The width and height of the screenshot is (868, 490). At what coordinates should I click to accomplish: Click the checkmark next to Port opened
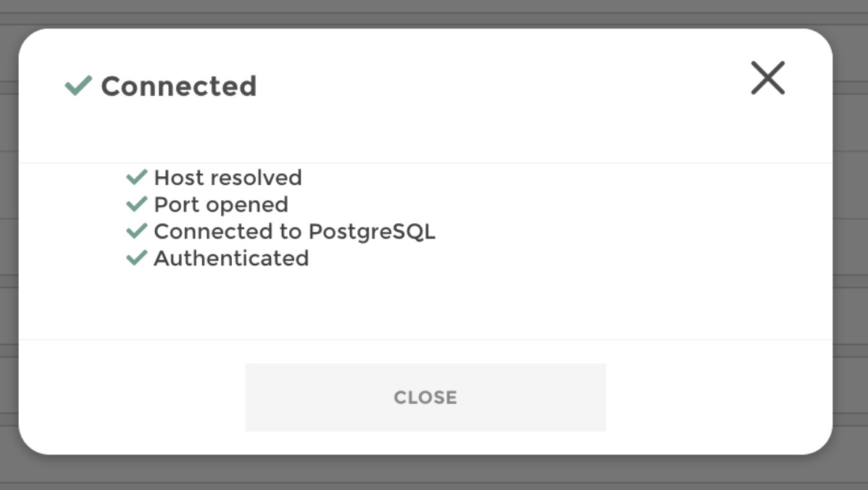coord(138,204)
